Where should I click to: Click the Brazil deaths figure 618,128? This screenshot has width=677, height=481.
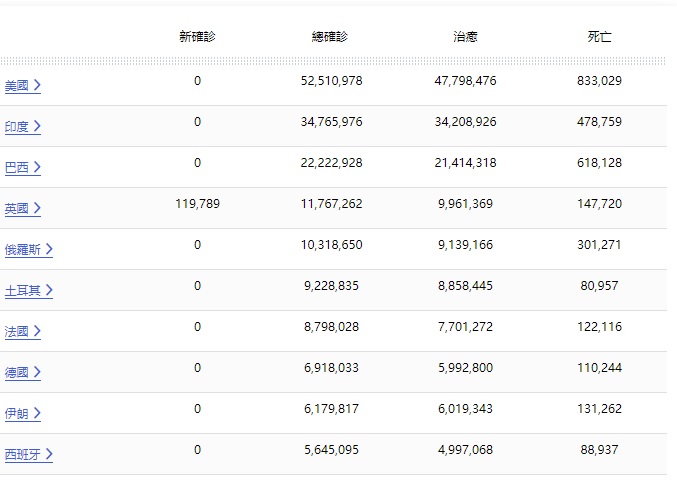[600, 163]
